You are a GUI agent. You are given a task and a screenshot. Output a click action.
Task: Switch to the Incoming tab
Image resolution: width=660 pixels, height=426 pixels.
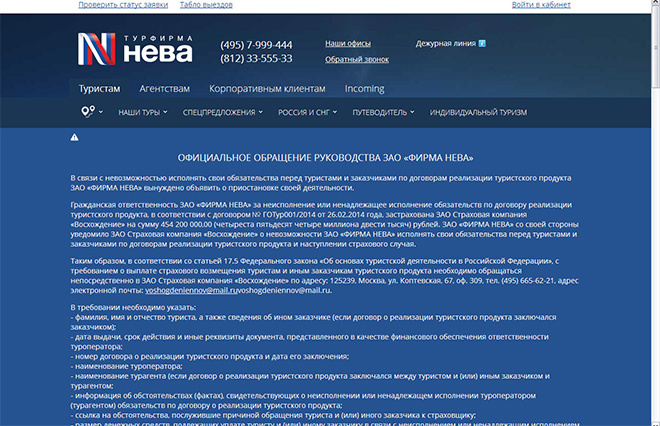[x=365, y=89]
